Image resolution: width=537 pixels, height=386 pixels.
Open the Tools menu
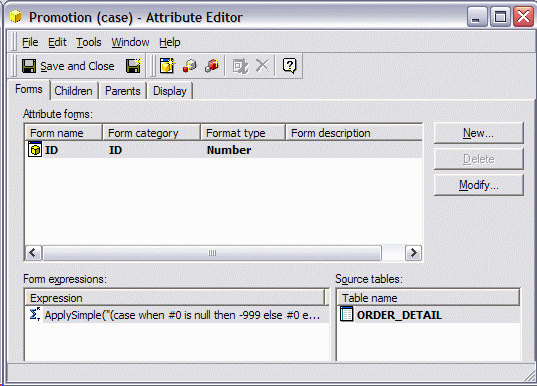pos(89,42)
